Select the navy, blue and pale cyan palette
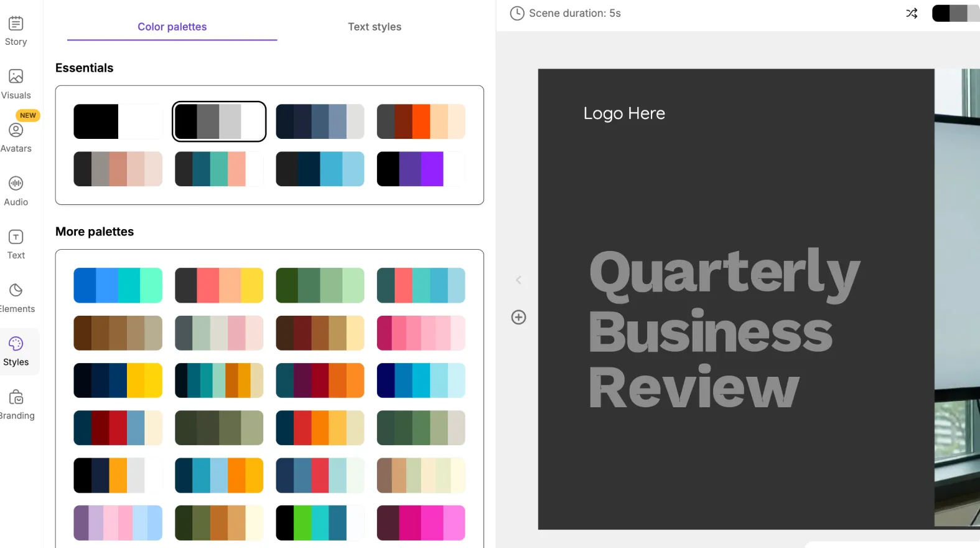This screenshot has width=980, height=548. [421, 380]
